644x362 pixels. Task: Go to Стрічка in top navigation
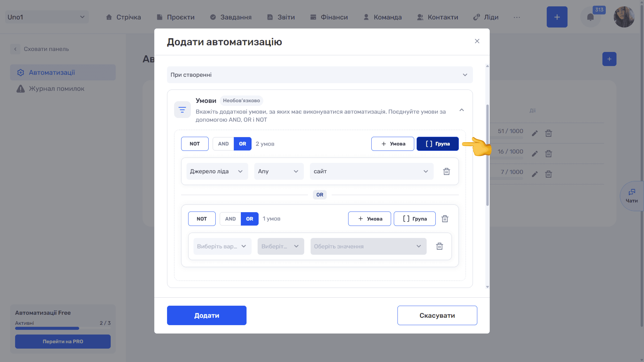(x=123, y=17)
